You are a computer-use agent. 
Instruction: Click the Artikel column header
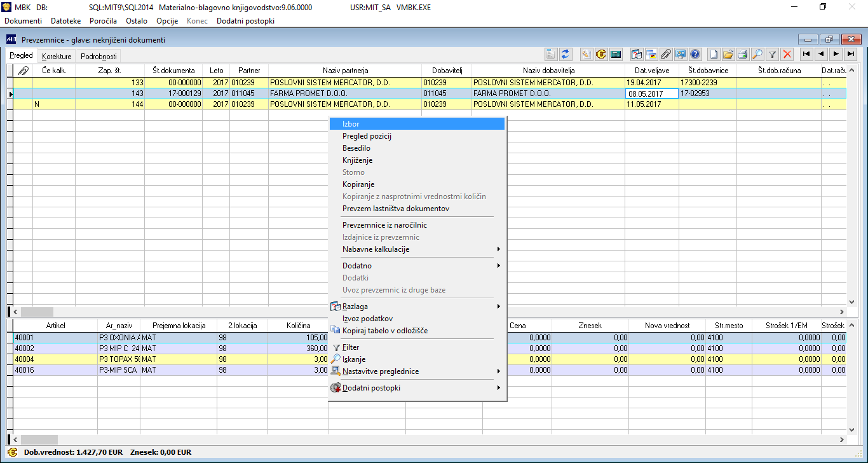click(x=56, y=326)
